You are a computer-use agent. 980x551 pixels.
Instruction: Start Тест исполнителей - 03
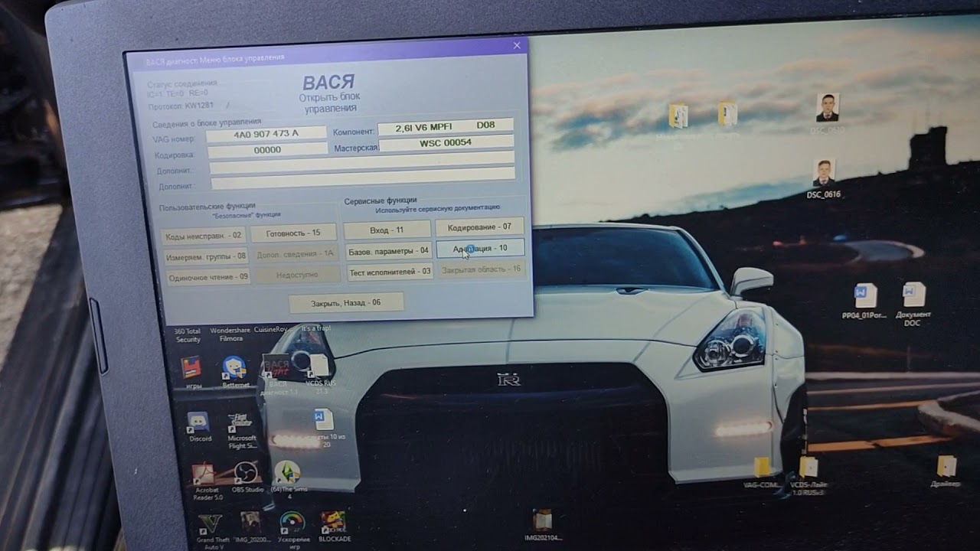click(390, 272)
